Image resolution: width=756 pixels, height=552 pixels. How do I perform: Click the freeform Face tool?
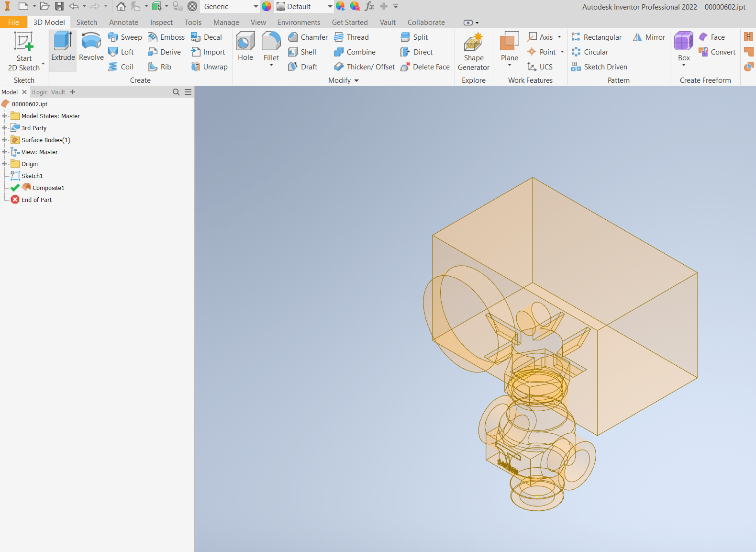(x=712, y=37)
